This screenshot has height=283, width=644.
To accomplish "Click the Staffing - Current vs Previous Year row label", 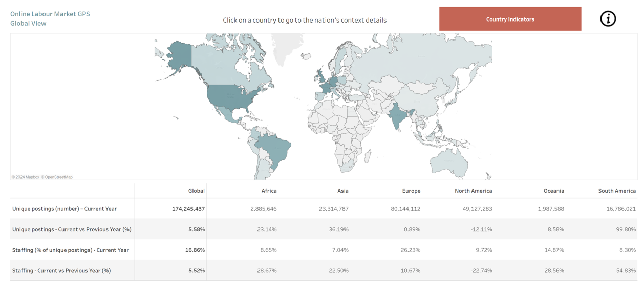I will 61,270.
